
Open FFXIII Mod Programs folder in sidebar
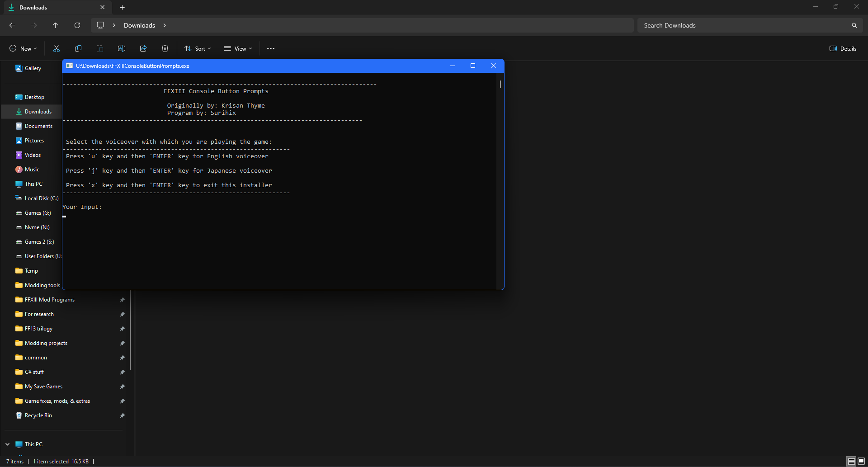(x=50, y=299)
